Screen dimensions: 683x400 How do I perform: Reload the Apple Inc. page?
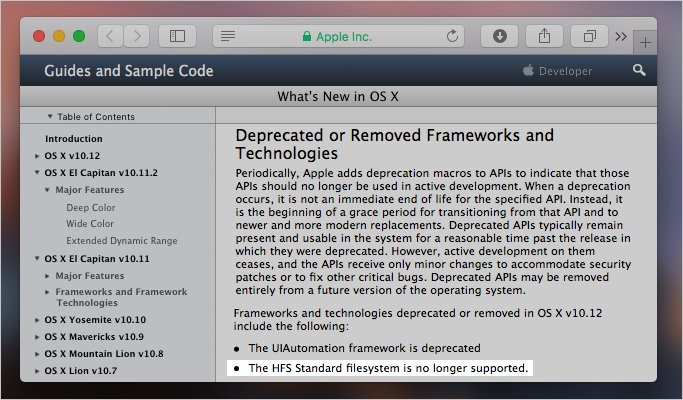(x=452, y=36)
